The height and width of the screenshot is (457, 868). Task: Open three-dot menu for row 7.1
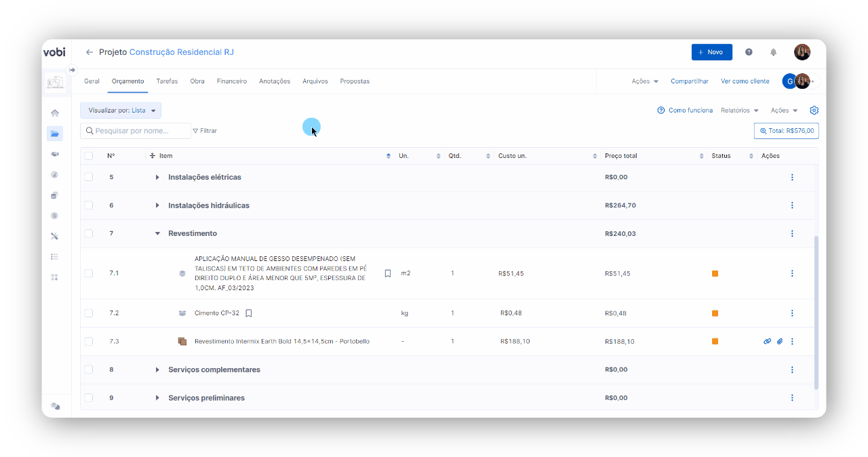point(792,273)
